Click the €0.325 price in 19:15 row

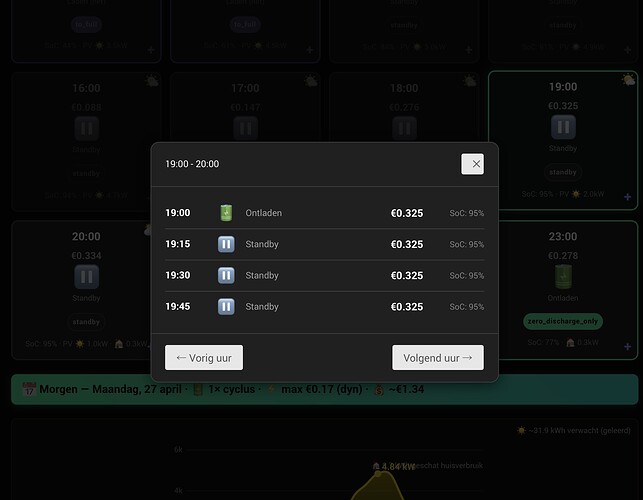[407, 244]
